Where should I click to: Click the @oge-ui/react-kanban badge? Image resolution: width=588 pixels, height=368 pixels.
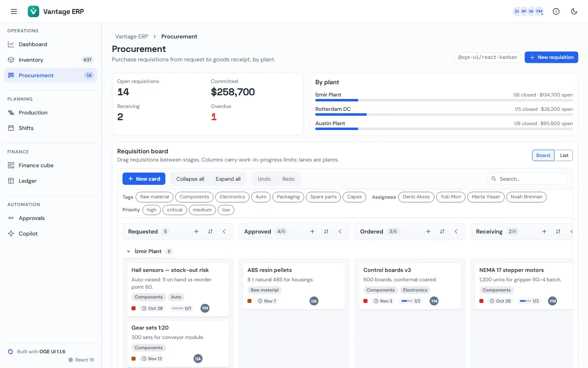point(488,57)
